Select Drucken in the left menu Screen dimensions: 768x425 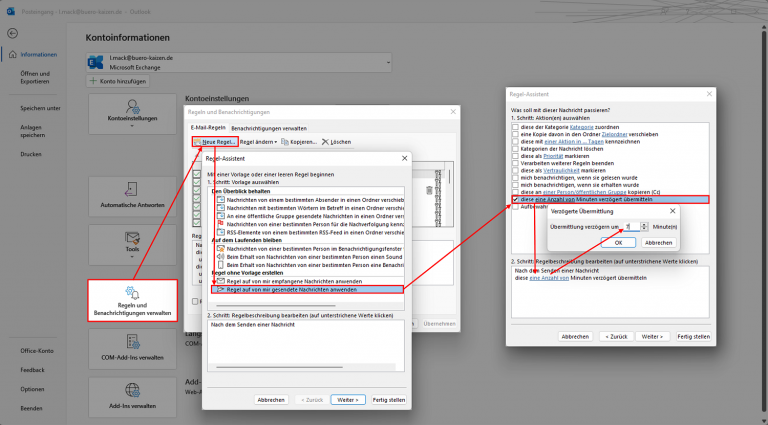tap(31, 155)
